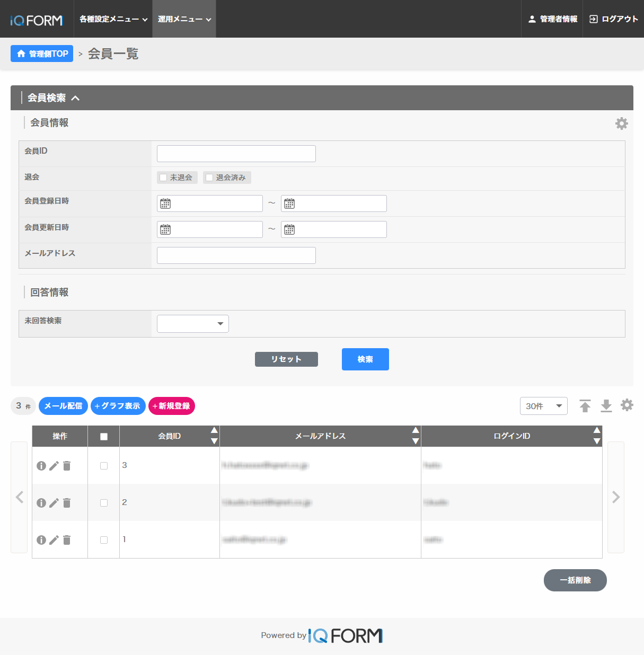The height and width of the screenshot is (655, 644).
Task: Open the 運用メニュー menu
Action: pos(183,19)
